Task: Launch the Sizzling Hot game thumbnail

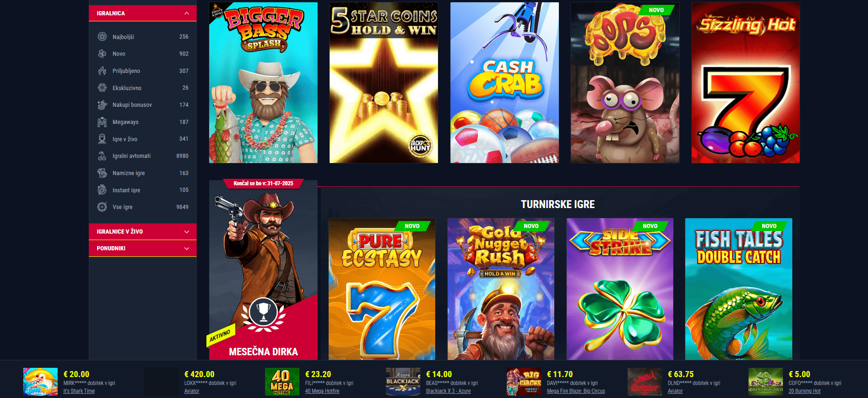Action: tap(745, 83)
